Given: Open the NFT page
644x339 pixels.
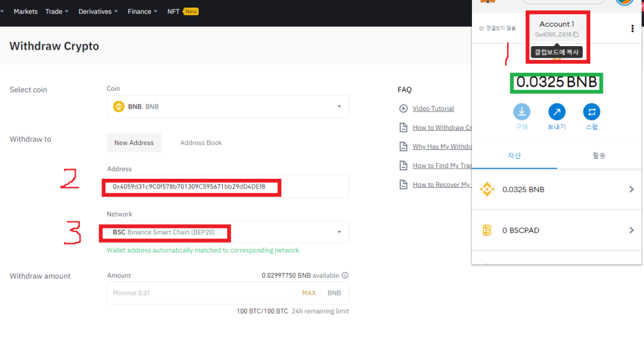Looking at the screenshot, I should (183, 12).
